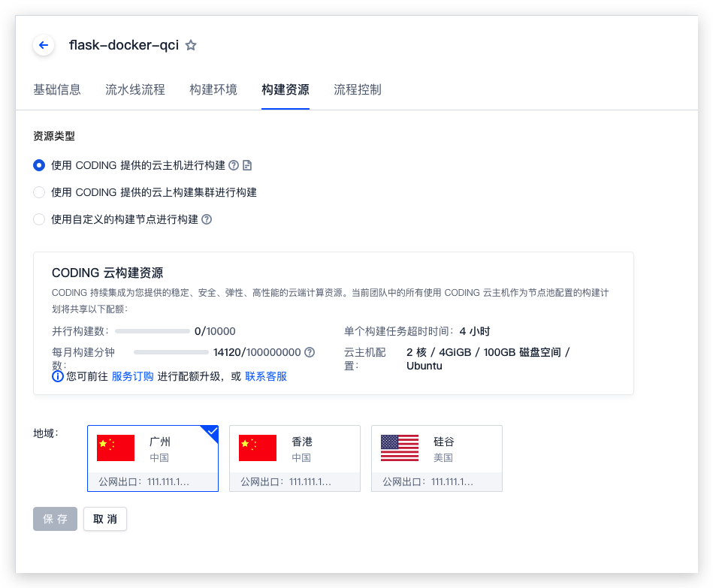This screenshot has width=713, height=588.
Task: Click the 地域 label
Action: pos(46,433)
